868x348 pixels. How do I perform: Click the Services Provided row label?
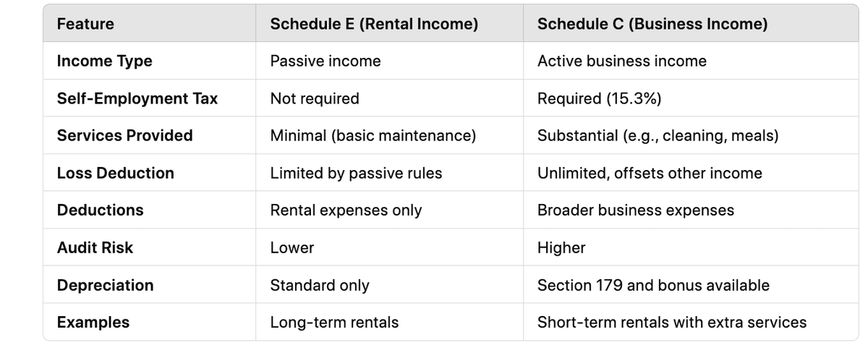pyautogui.click(x=124, y=136)
